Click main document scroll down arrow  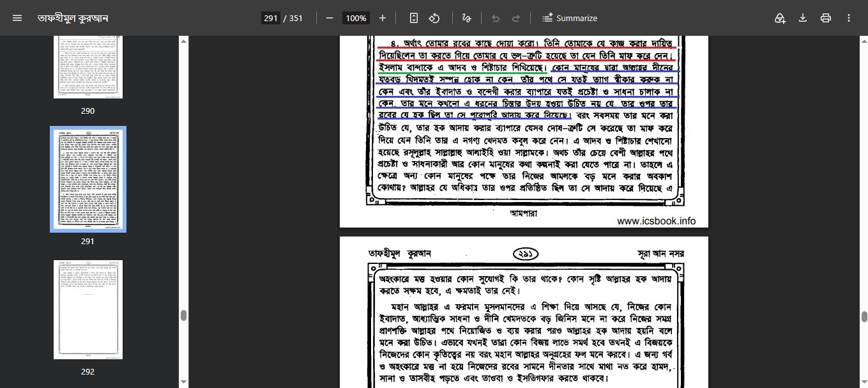[864, 382]
